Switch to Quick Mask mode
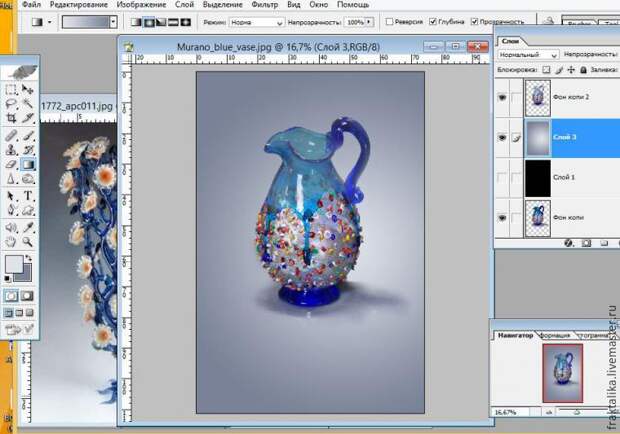The image size is (620, 434). click(x=27, y=296)
